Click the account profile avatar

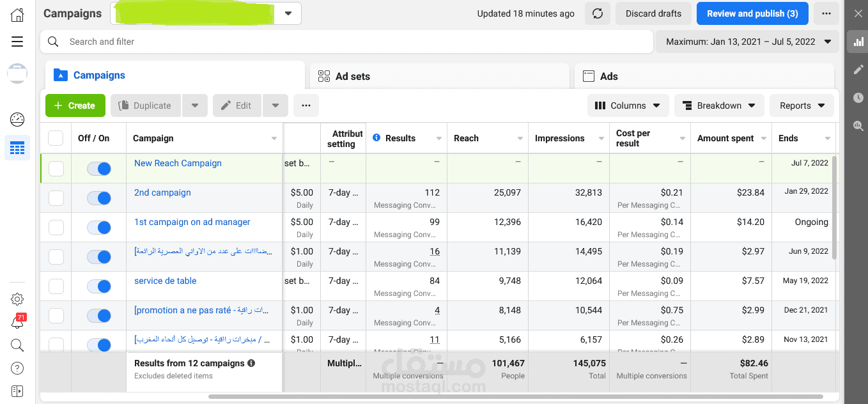coord(17,74)
